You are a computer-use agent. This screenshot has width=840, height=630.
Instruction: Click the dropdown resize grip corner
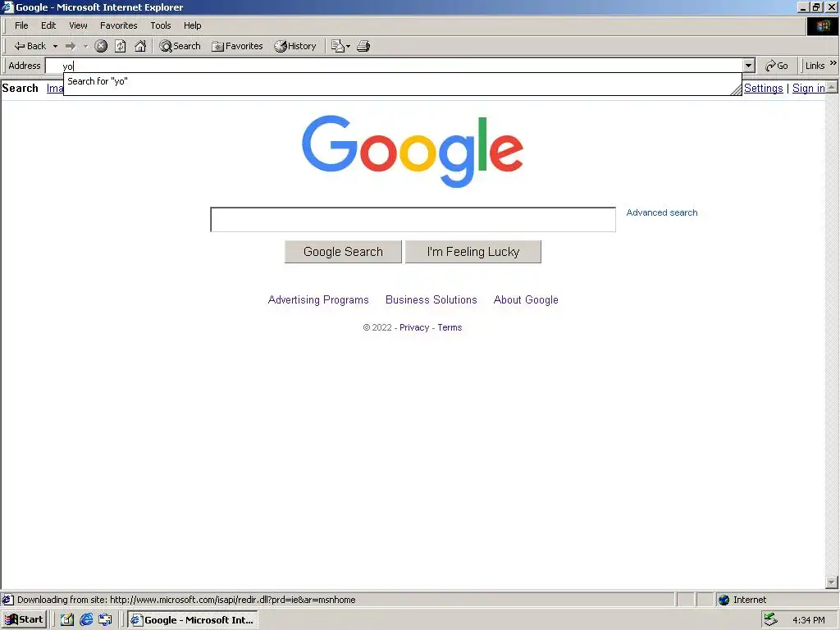(x=736, y=90)
